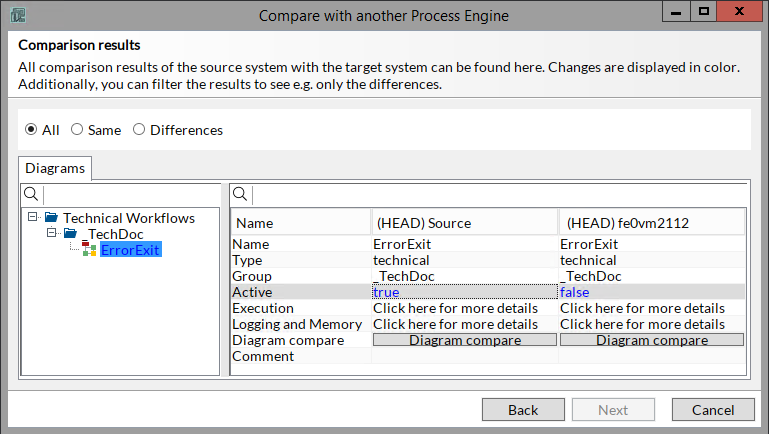Show only Differences radio option

pyautogui.click(x=139, y=130)
